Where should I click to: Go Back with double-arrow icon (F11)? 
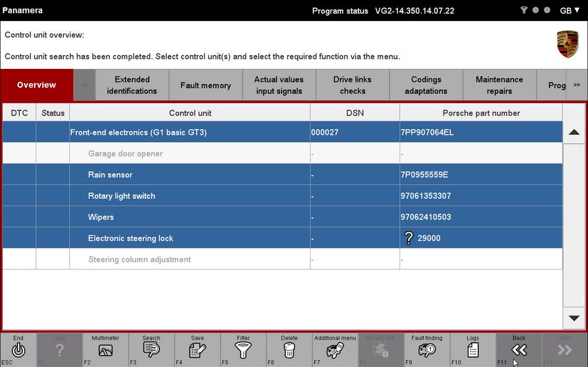click(519, 350)
